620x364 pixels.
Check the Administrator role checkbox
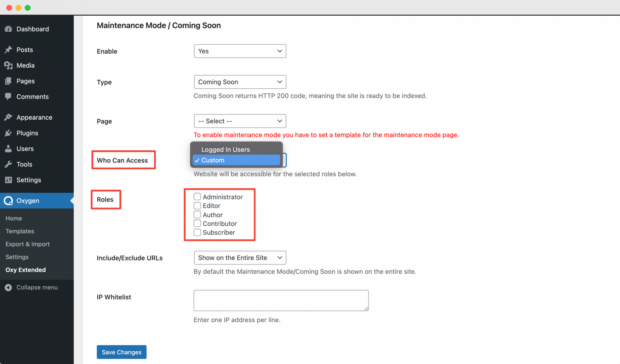click(x=197, y=196)
